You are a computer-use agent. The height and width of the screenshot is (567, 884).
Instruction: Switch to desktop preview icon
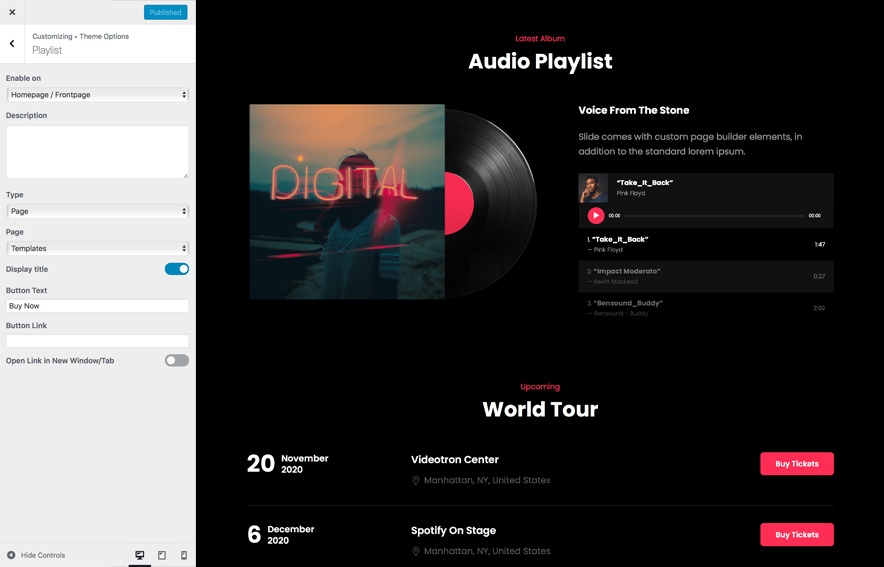[x=140, y=555]
